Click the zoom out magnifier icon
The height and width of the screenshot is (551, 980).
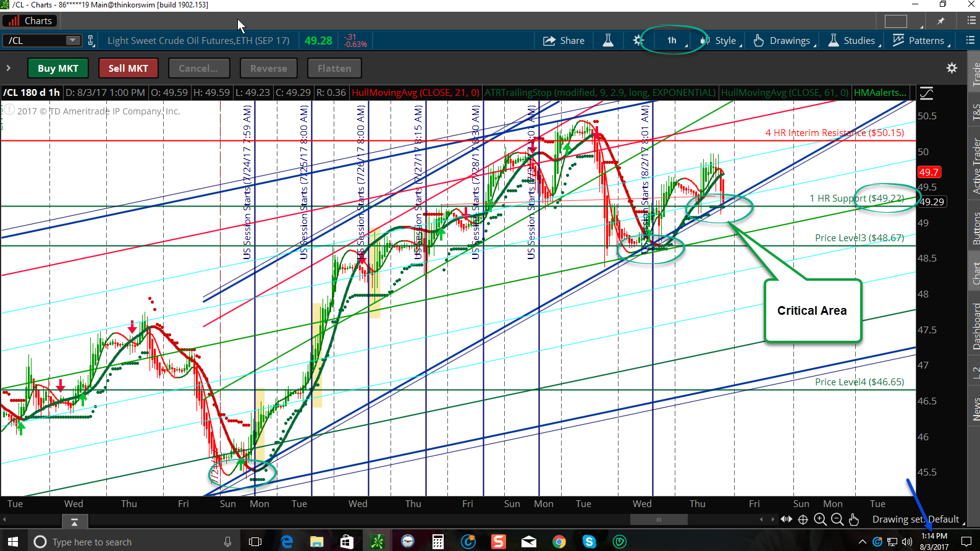point(837,519)
